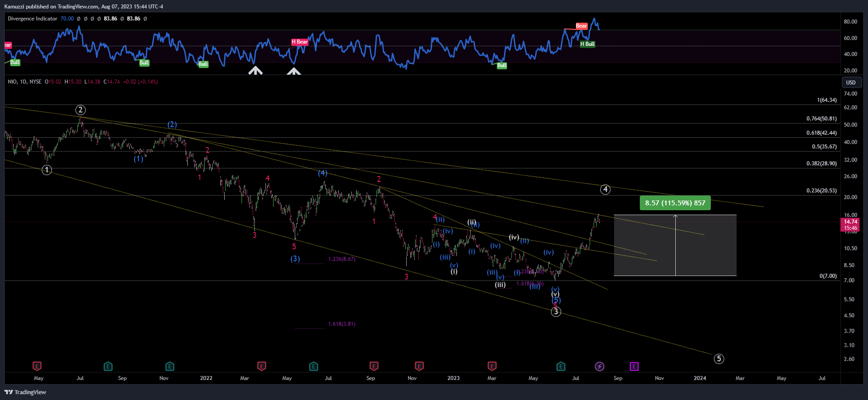
Task: Select the red earnings marker above Sep 2022
Action: [374, 366]
